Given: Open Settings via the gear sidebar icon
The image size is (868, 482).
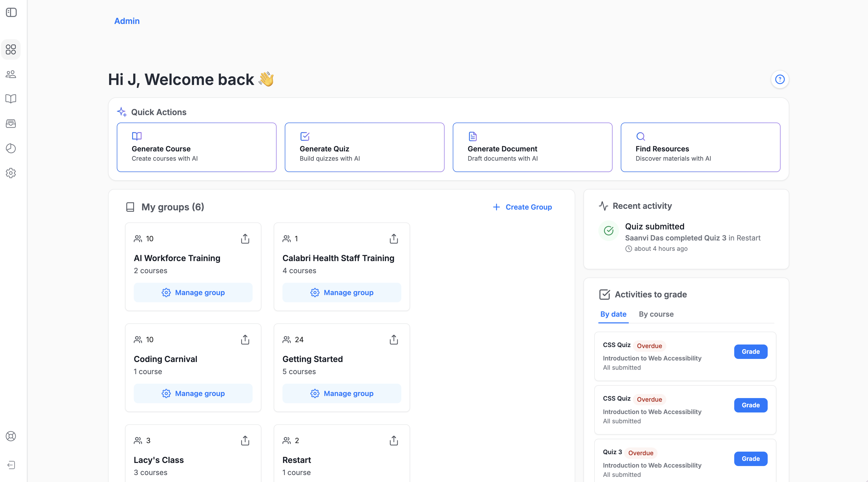Looking at the screenshot, I should (11, 173).
